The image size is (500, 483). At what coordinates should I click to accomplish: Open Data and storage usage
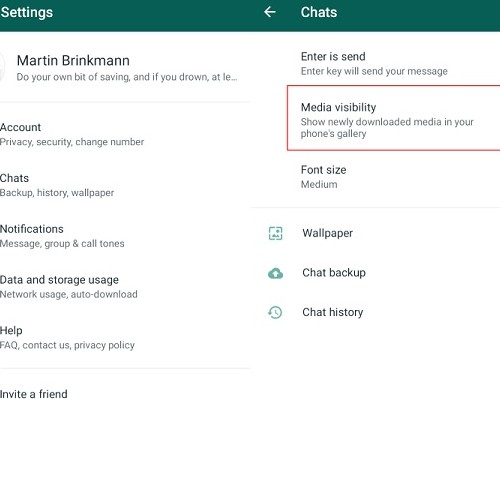pos(125,287)
